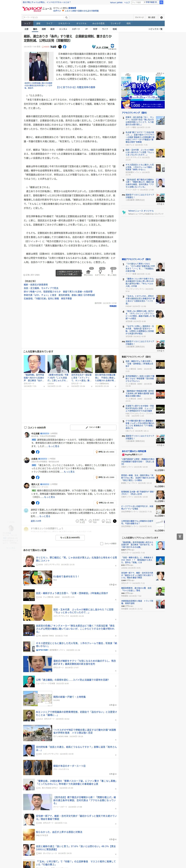Share the 選挙区で落選 user comment on X
The height and width of the screenshot is (868, 186).
(x=114, y=521)
